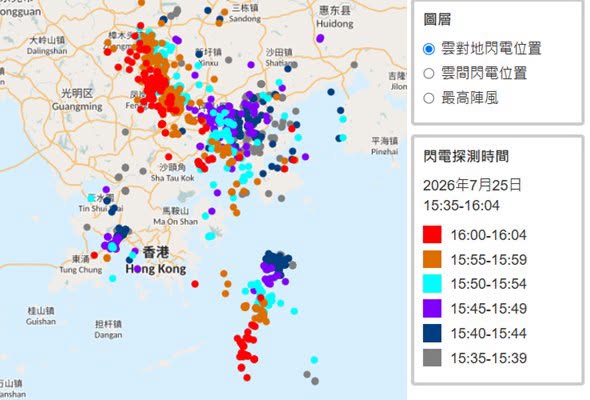Viewport: 590px width, 400px height.
Task: Click the 閃電探測時間 legend heading
Action: pyautogui.click(x=466, y=156)
